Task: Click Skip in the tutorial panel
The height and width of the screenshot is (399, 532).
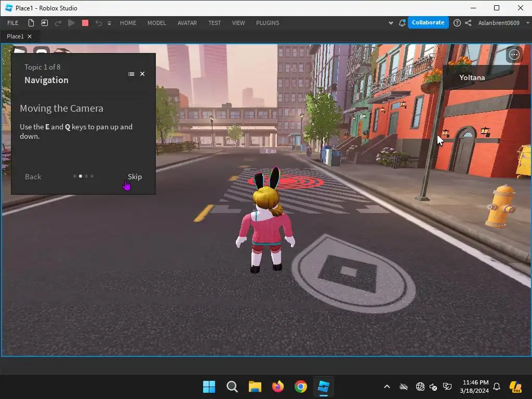Action: [x=135, y=177]
